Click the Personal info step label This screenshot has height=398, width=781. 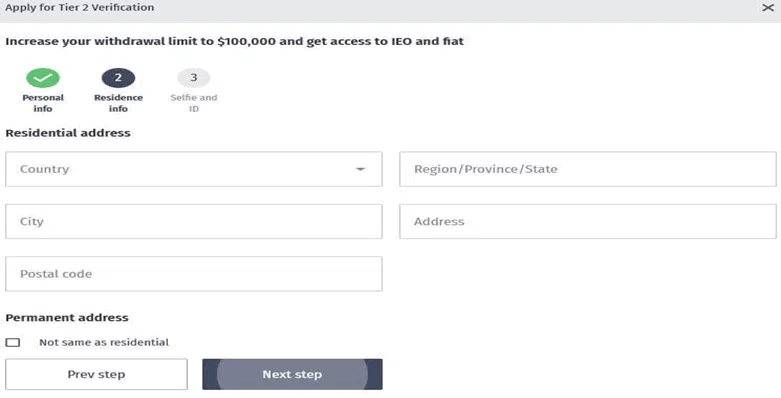coord(43,103)
